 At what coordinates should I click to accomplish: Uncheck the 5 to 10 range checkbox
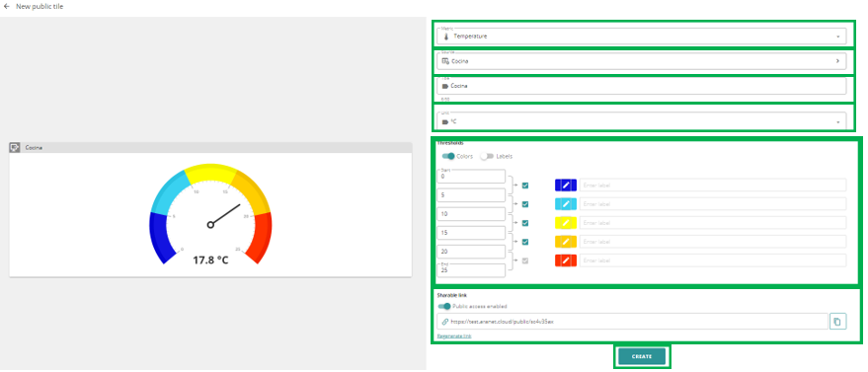point(525,204)
